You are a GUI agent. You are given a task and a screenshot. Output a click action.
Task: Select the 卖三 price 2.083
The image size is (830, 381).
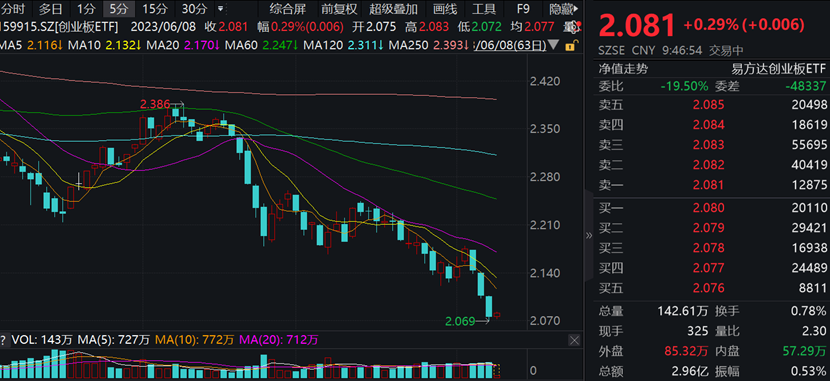point(709,146)
